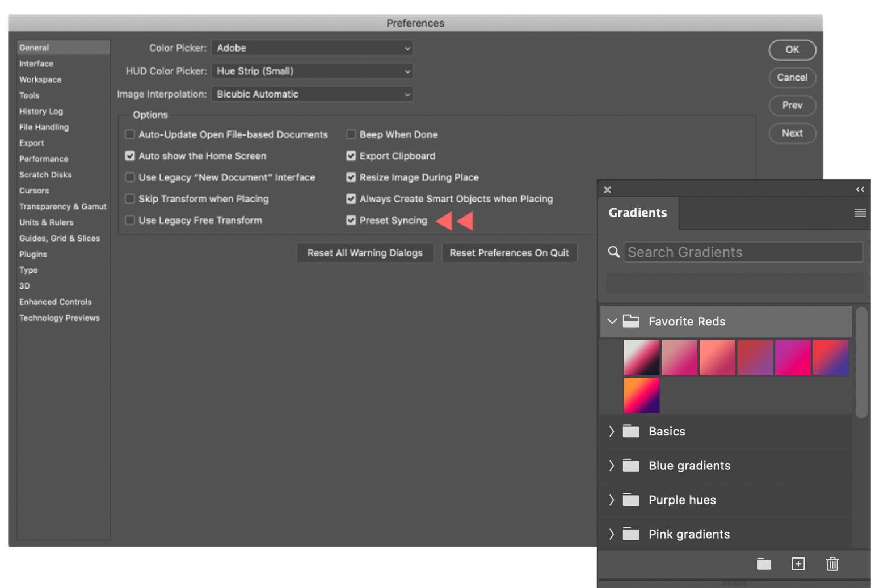
Task: Select the orange-to-purple gradient swatch
Action: tap(641, 395)
